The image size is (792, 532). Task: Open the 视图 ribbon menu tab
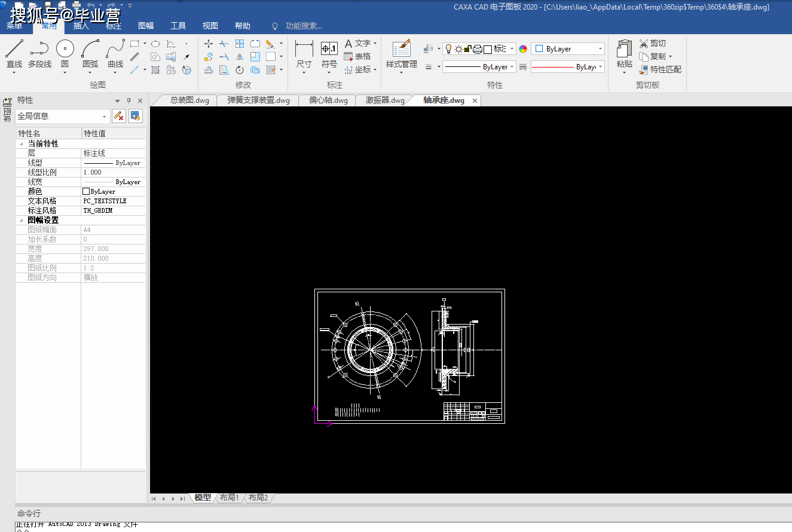(x=210, y=26)
